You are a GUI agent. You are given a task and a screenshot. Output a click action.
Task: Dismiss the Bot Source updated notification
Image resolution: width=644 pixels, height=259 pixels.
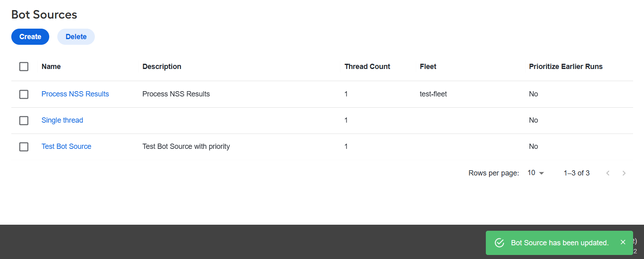[x=623, y=242]
